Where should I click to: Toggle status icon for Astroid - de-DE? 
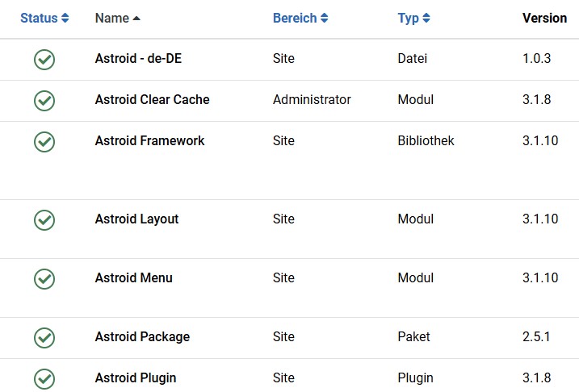[44, 60]
